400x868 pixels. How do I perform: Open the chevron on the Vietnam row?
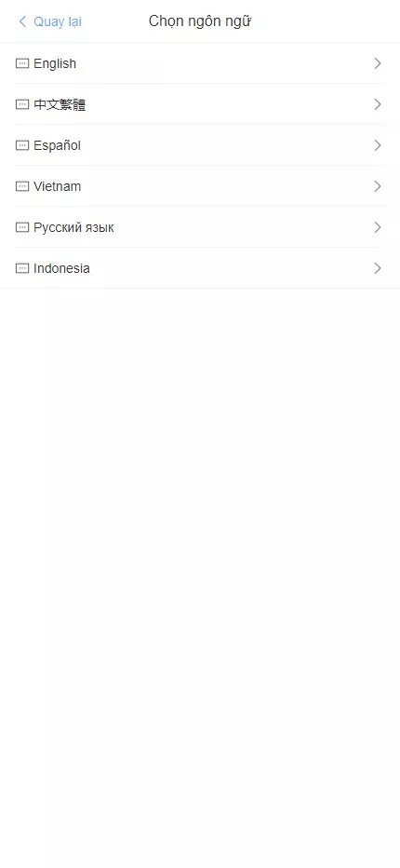tap(378, 186)
